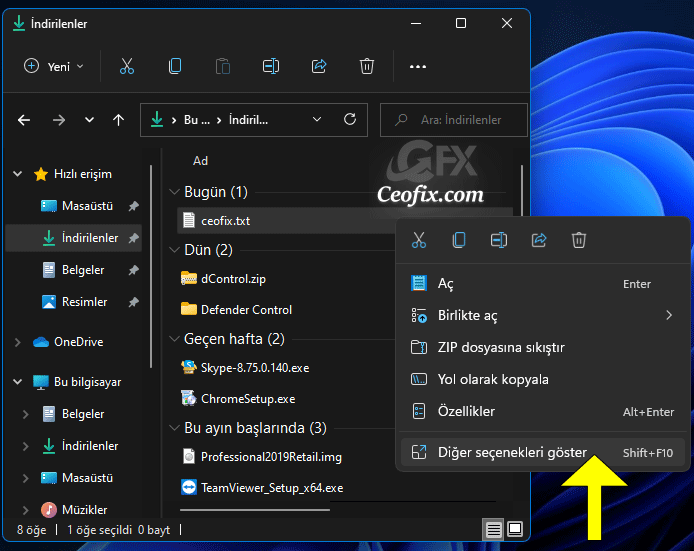Click the pin icon next to Resimler
694x551 pixels.
133,302
